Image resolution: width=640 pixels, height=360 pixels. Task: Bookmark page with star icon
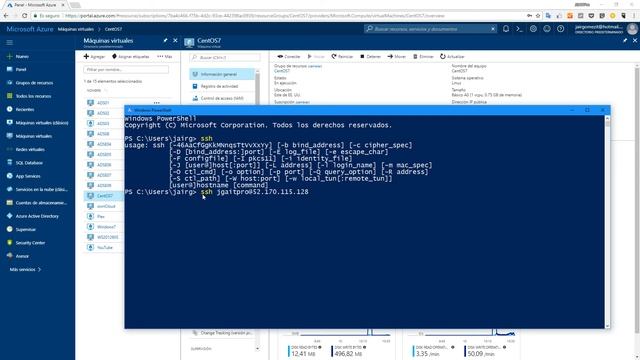coord(538,16)
